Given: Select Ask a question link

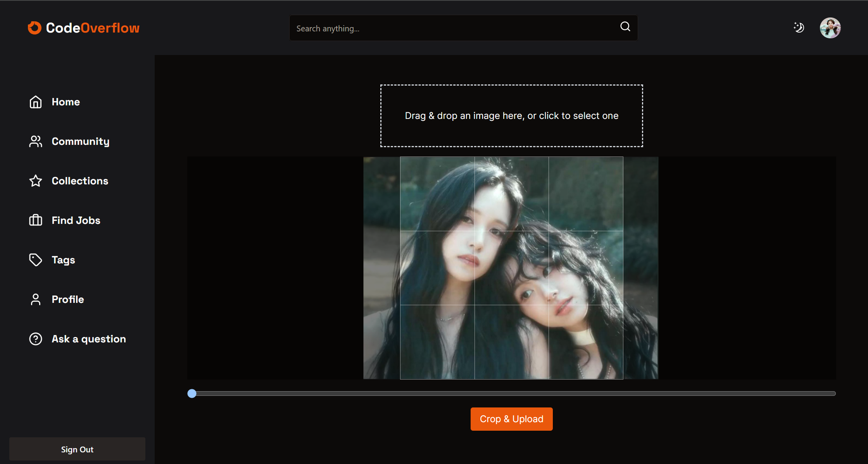Looking at the screenshot, I should click(89, 339).
